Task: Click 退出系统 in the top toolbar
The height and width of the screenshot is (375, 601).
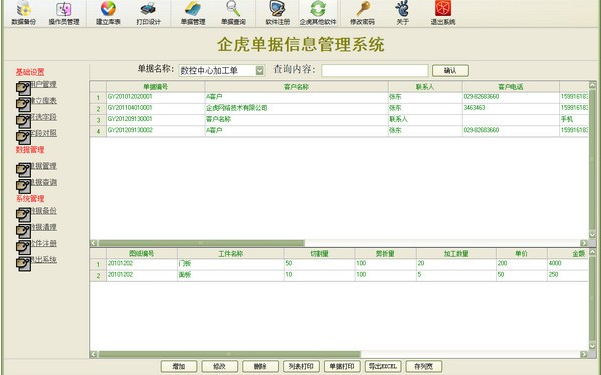Action: click(443, 13)
